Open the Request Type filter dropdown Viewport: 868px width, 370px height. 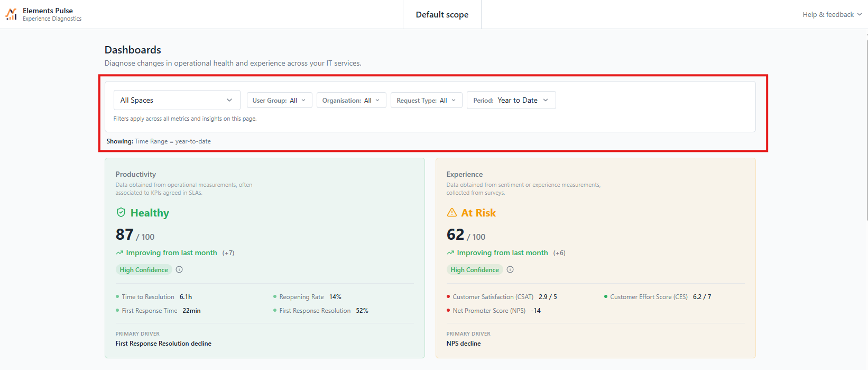pyautogui.click(x=427, y=101)
